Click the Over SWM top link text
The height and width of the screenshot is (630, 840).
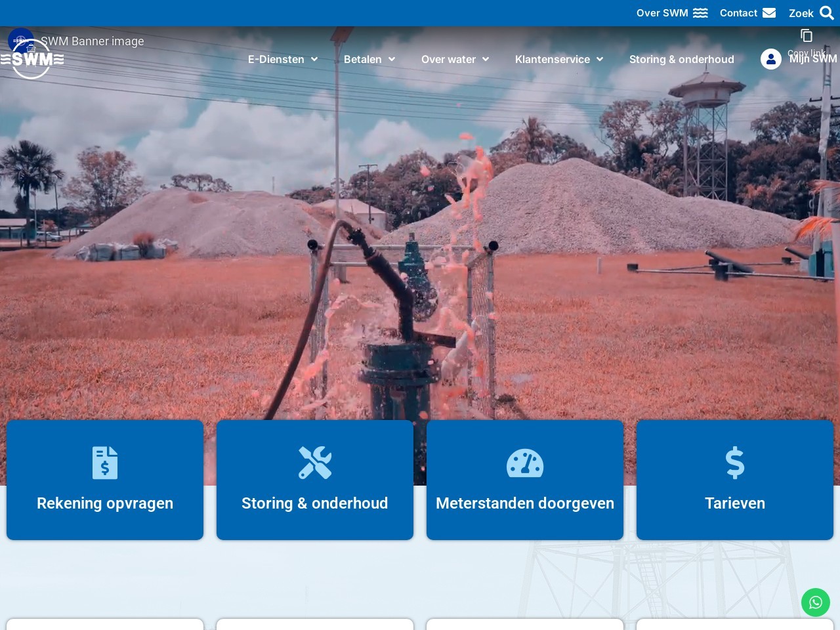point(662,13)
